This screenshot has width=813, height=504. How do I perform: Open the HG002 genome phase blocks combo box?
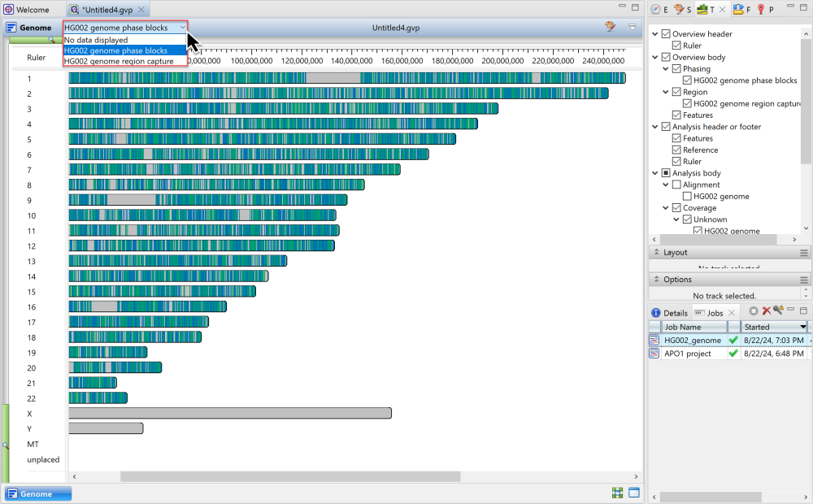click(x=125, y=28)
